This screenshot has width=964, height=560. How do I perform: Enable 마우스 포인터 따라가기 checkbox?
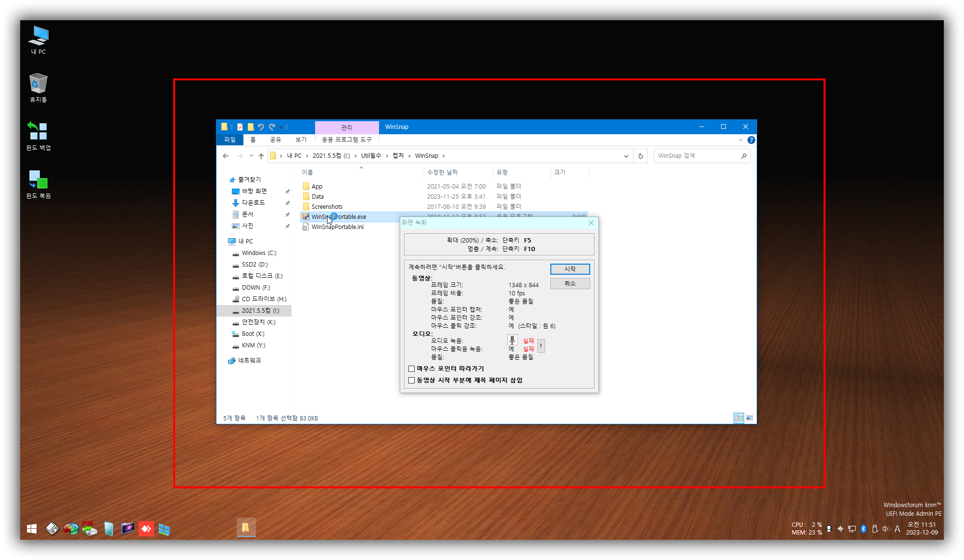click(x=412, y=369)
